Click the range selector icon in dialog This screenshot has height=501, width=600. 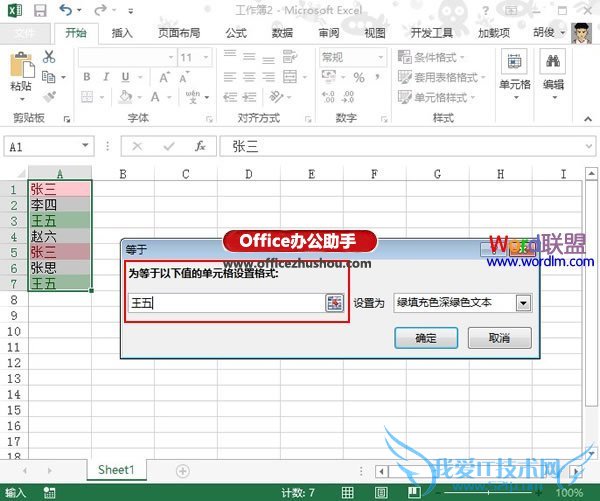point(334,303)
